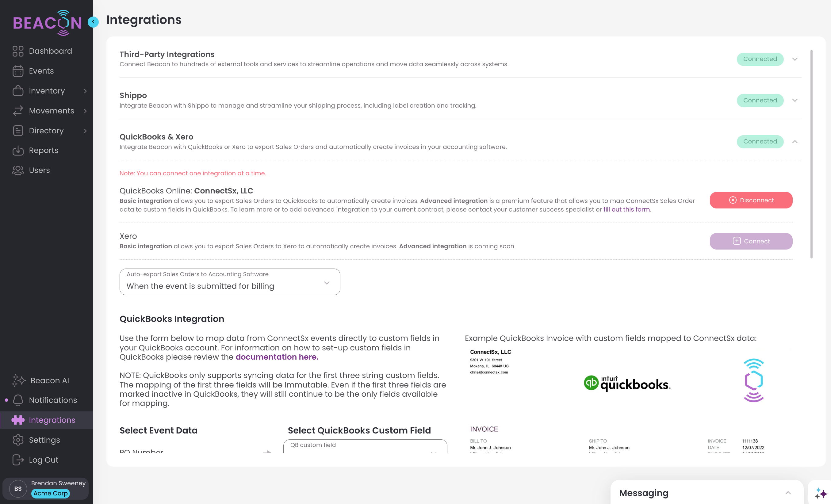Expand the Third-Party Integrations section
This screenshot has height=504, width=831.
tap(795, 59)
